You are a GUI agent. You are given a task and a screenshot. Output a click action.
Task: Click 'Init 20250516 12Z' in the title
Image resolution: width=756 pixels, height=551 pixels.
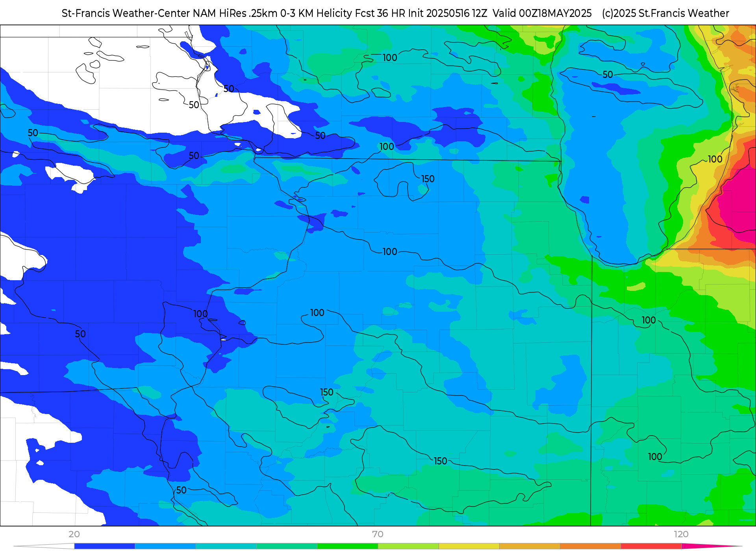click(x=448, y=13)
